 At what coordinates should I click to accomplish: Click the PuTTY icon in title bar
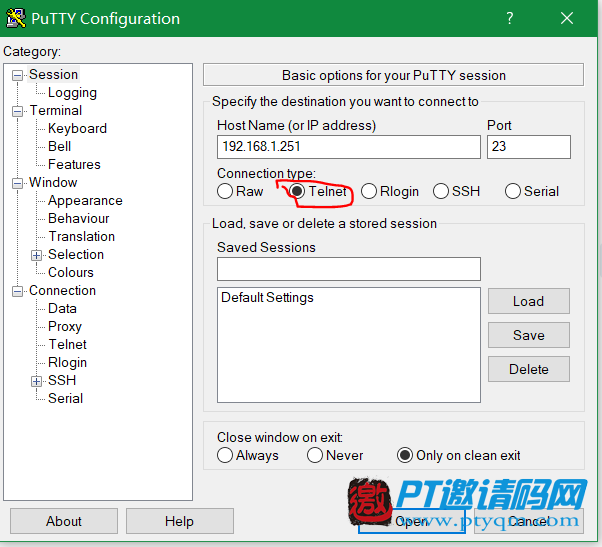[x=16, y=18]
